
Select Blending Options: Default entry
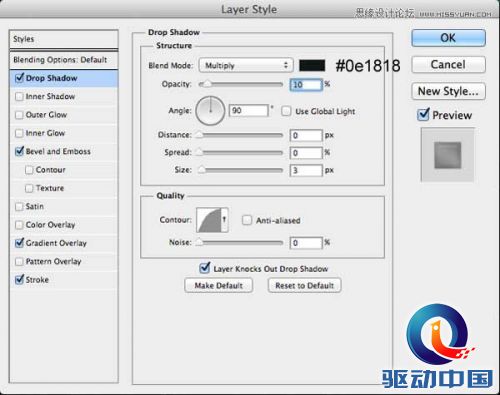click(64, 60)
